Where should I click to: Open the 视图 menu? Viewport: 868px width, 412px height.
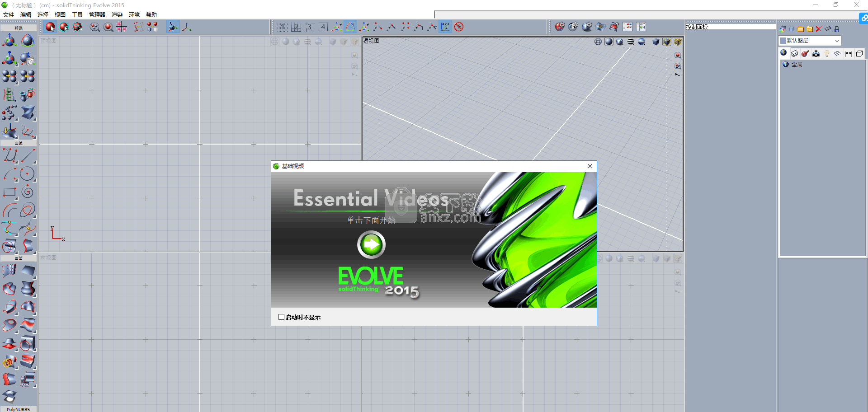click(x=60, y=14)
